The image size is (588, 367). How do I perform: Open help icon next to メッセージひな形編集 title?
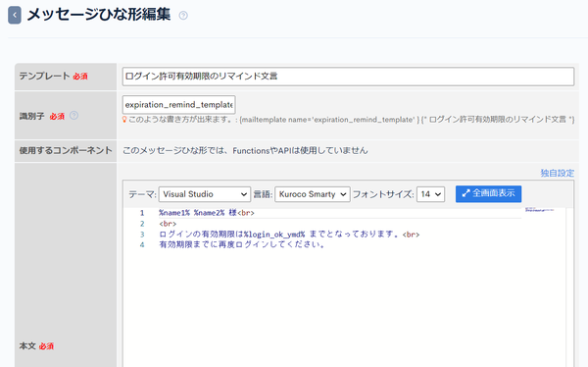[183, 16]
